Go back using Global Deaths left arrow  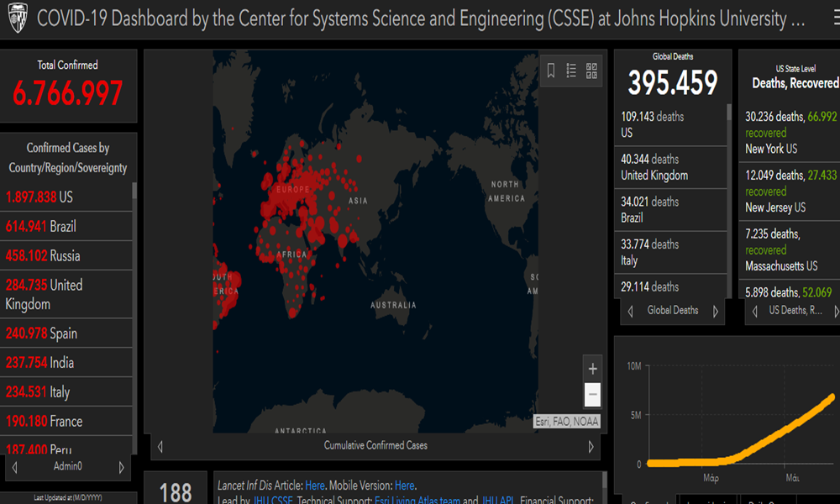coord(630,311)
